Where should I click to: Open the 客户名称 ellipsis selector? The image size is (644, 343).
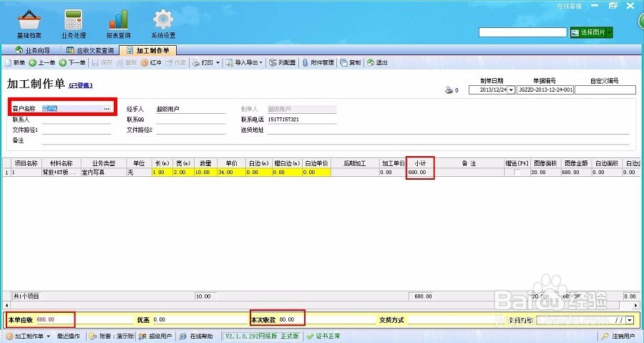[x=107, y=109]
